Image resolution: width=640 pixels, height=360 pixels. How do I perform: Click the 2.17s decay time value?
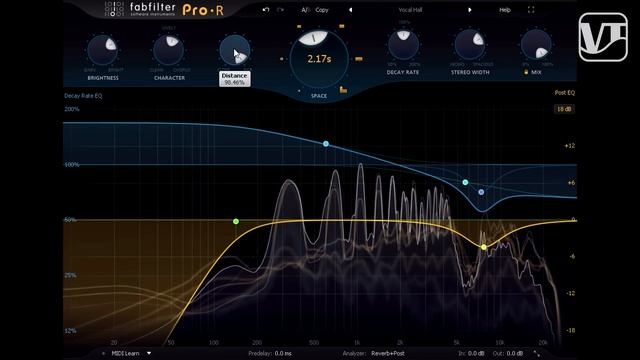click(319, 59)
